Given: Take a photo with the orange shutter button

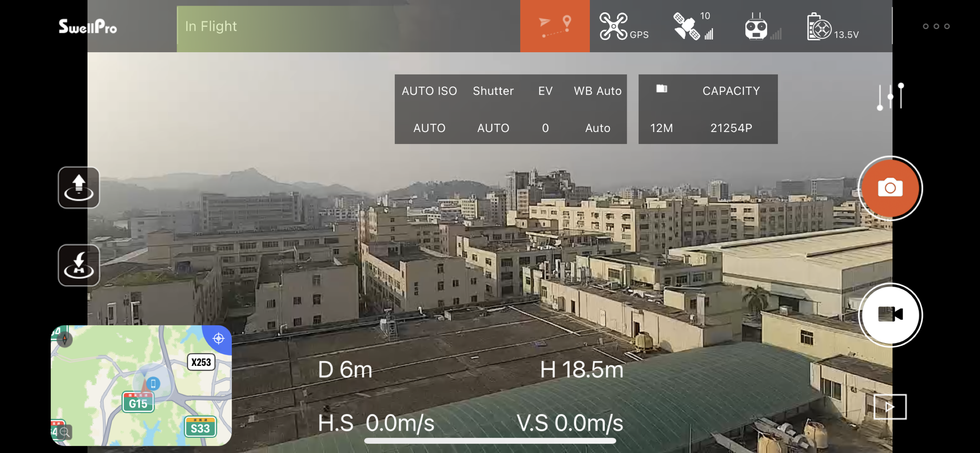Looking at the screenshot, I should click(890, 188).
